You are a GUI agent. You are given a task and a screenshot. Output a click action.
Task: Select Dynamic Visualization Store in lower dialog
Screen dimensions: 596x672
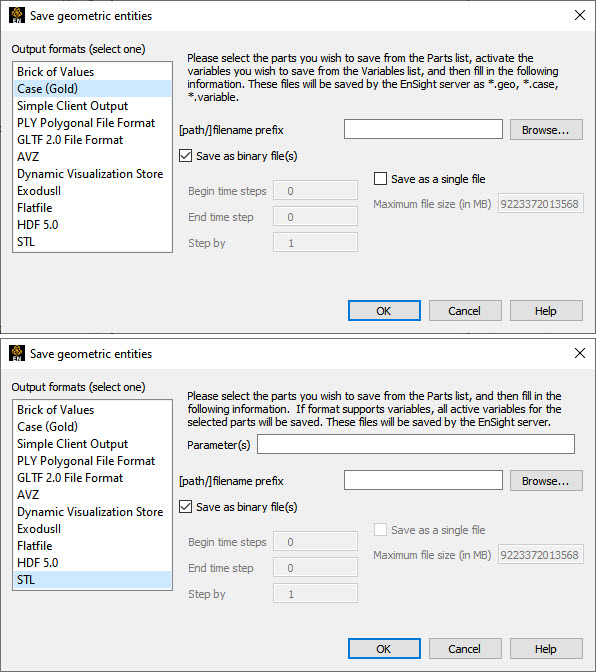pos(92,512)
